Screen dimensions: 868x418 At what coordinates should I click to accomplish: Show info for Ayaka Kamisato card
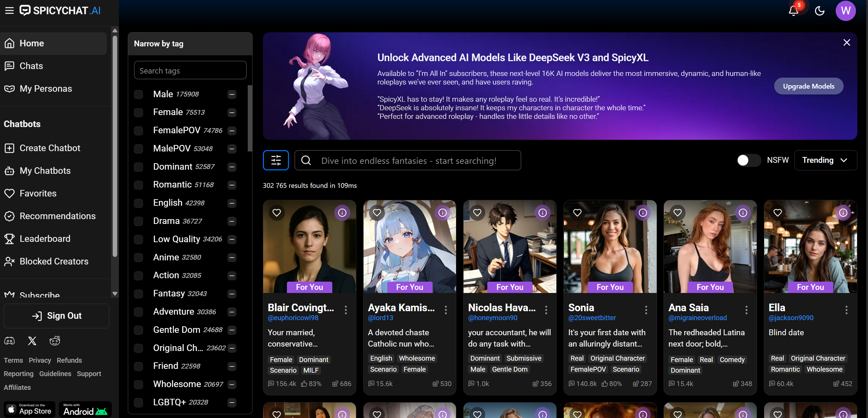tap(443, 213)
